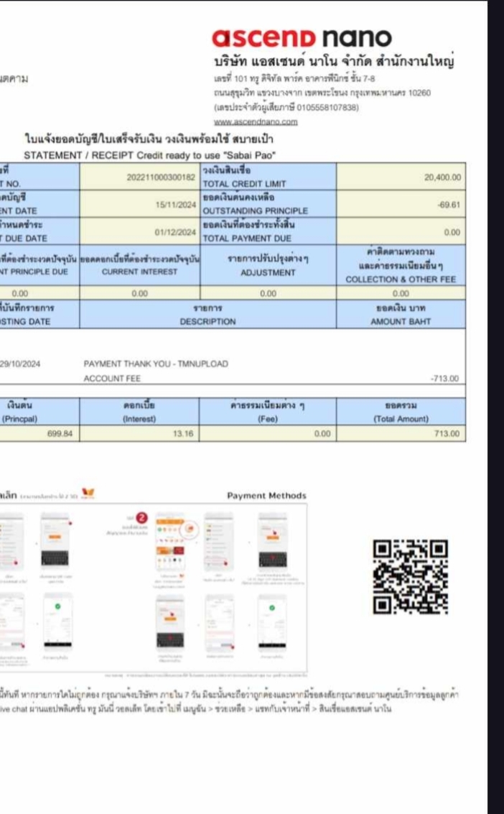Select the tax ID 0105558107838
Viewport: 504px width, 814px height.
coord(327,108)
